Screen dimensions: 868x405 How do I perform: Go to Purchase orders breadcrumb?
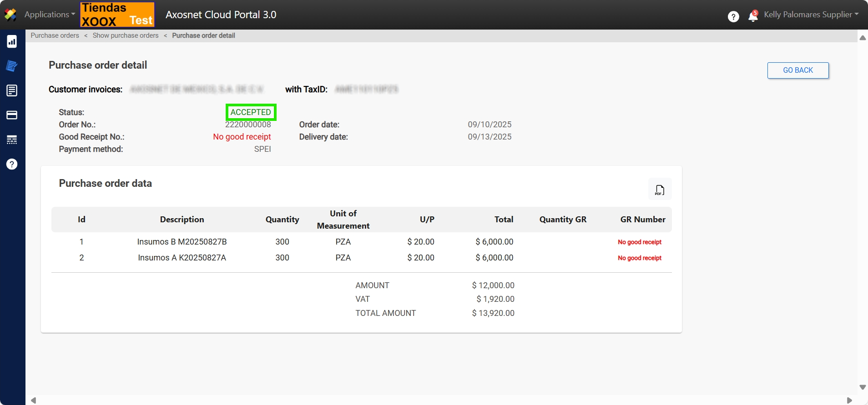pyautogui.click(x=55, y=35)
